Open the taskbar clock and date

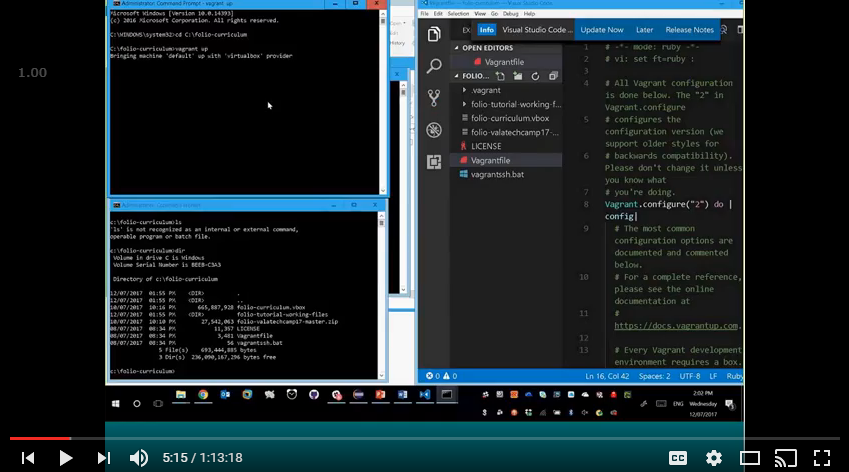pos(703,404)
